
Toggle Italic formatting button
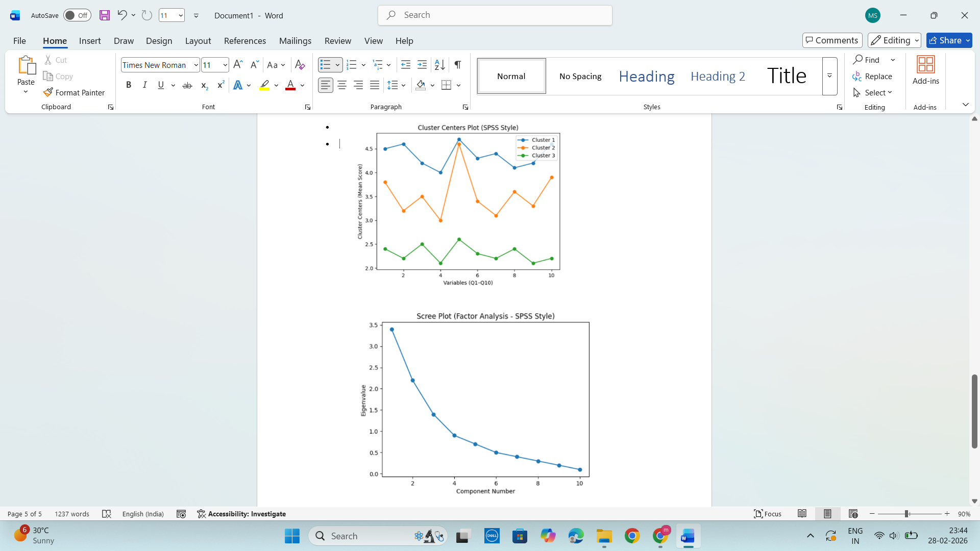[x=145, y=85]
